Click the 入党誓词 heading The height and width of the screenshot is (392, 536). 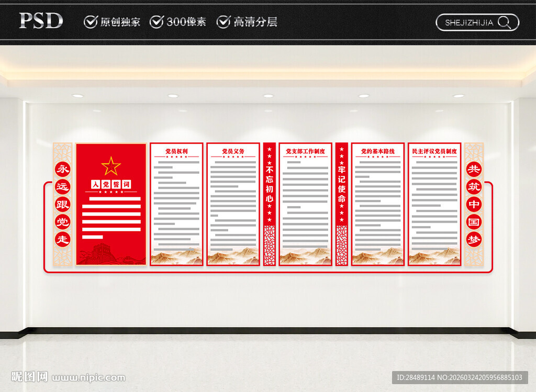(x=111, y=185)
